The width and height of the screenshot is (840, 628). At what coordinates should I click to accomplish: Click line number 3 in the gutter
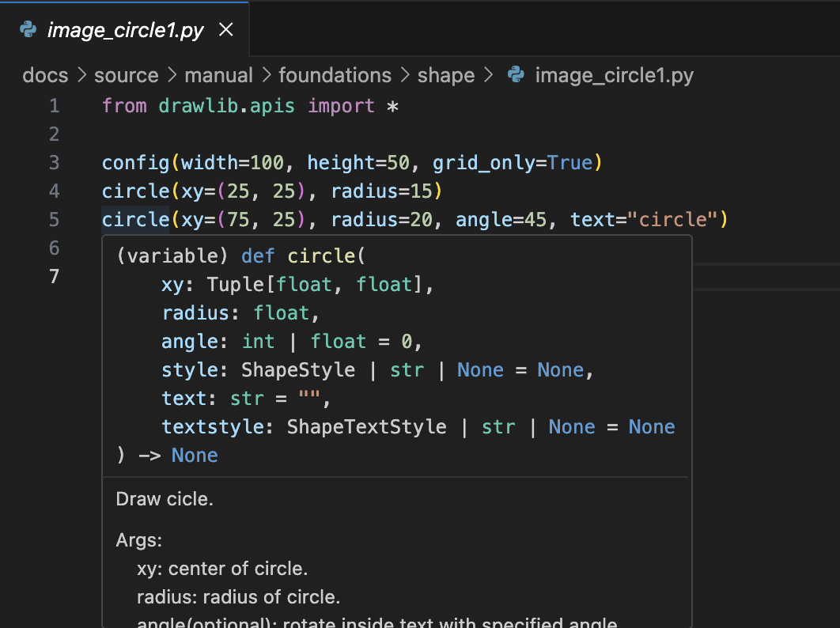point(54,162)
